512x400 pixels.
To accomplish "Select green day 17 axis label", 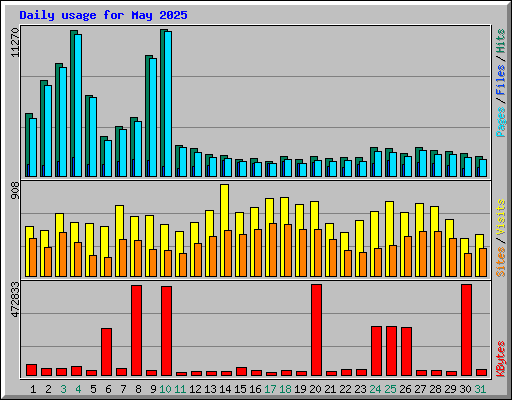I will point(271,389).
